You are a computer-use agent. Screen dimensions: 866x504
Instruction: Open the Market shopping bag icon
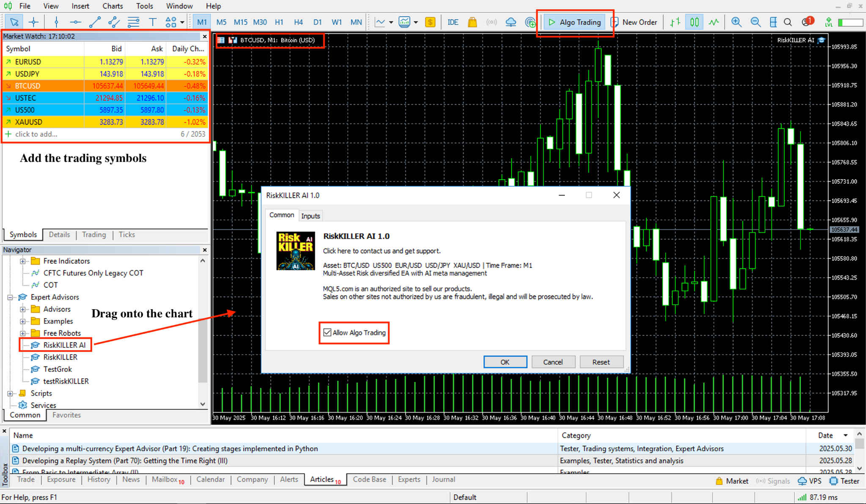472,22
